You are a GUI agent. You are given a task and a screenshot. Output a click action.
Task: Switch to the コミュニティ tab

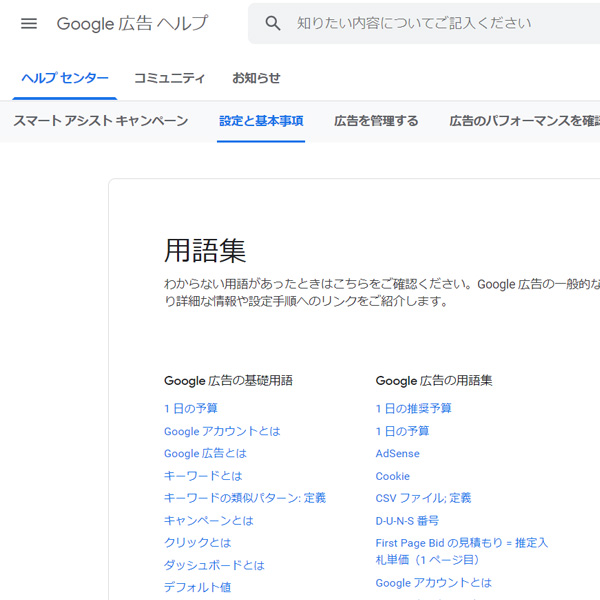click(169, 78)
